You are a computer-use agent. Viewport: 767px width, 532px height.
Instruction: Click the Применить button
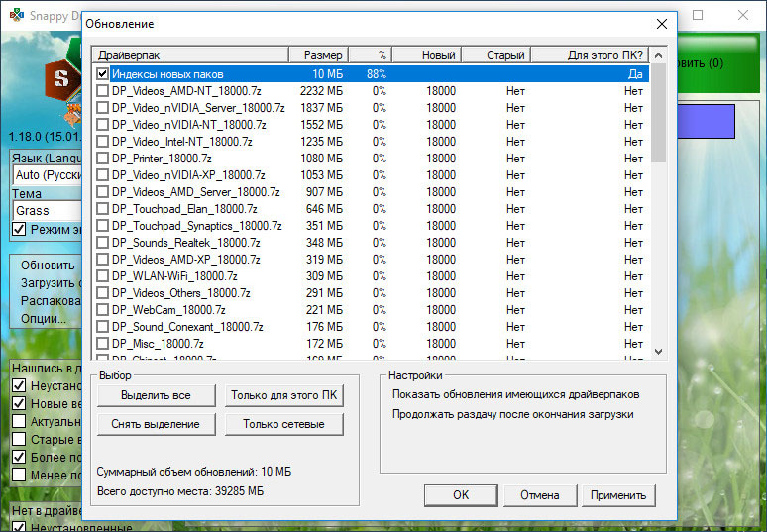pyautogui.click(x=618, y=495)
